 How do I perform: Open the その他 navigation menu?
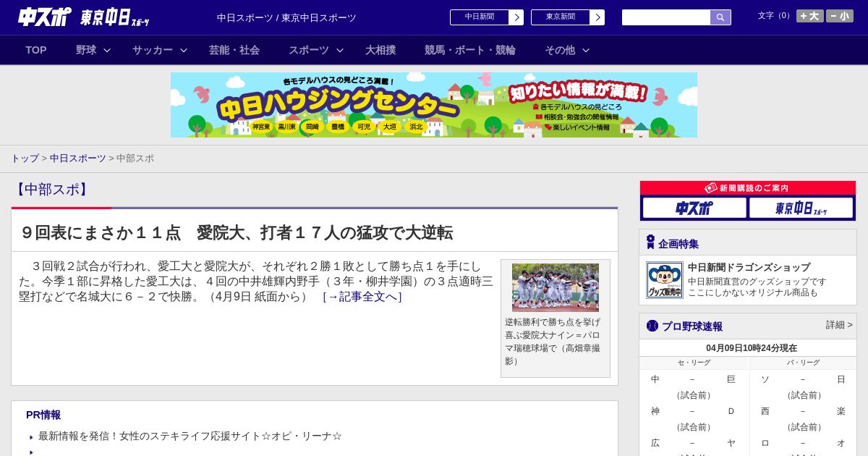560,50
